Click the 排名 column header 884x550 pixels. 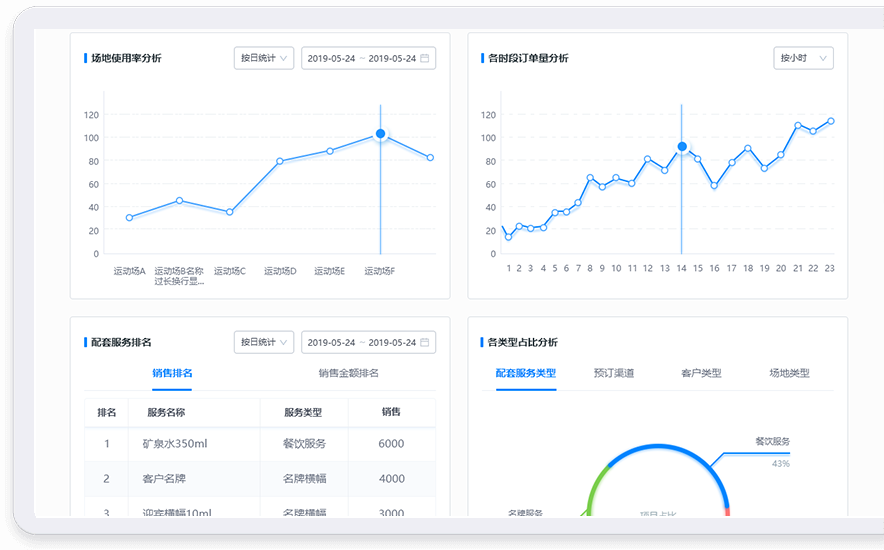pyautogui.click(x=107, y=412)
